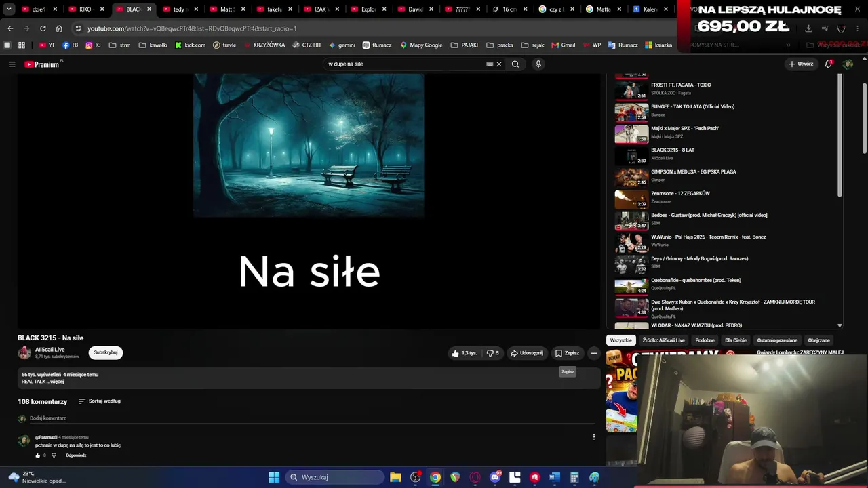Screen dimensions: 868x488
Task: Open pracka bookmarks folder
Action: (500, 45)
